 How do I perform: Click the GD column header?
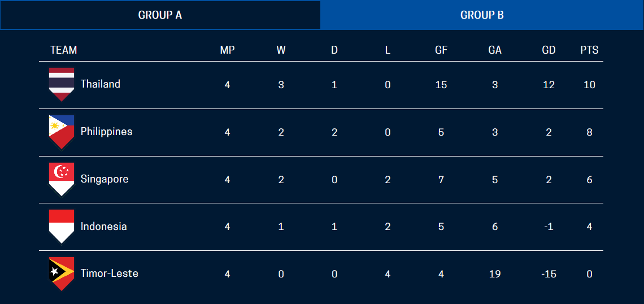(x=549, y=50)
